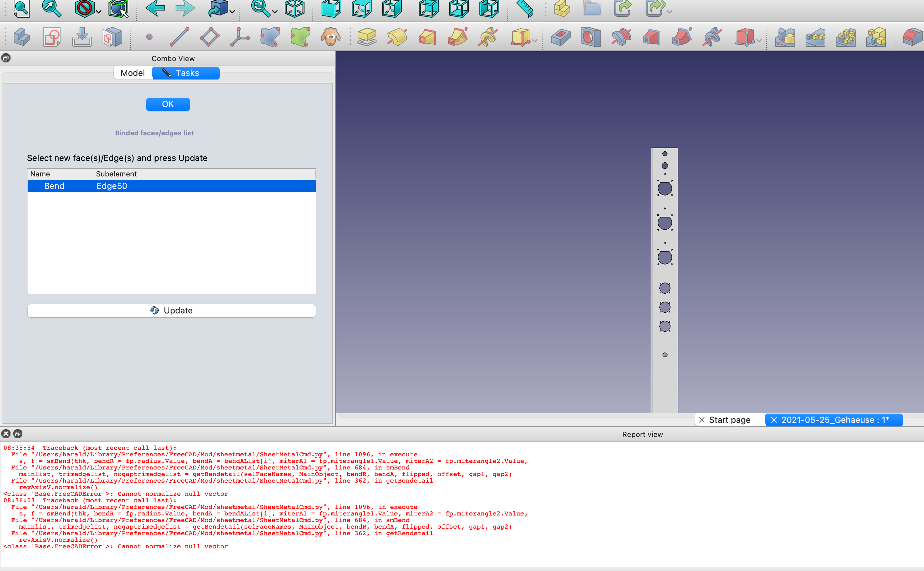Click the Measure distance tool

tap(524, 10)
